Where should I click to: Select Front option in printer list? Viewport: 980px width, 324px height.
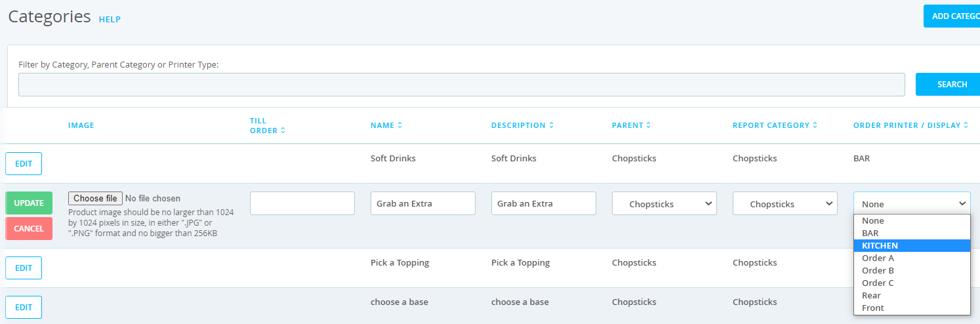pyautogui.click(x=912, y=308)
